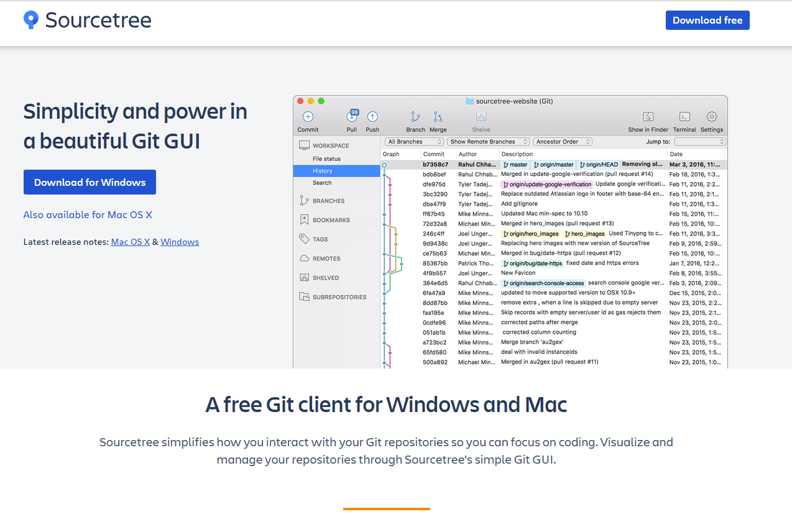Click the red close window dot
Screen dimensions: 792x532
[300, 101]
